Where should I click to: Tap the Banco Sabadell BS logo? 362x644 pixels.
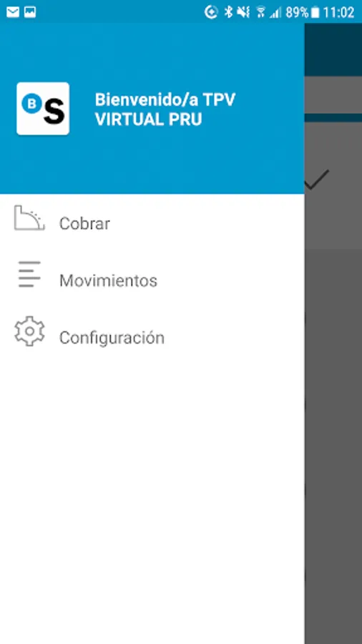pos(43,109)
